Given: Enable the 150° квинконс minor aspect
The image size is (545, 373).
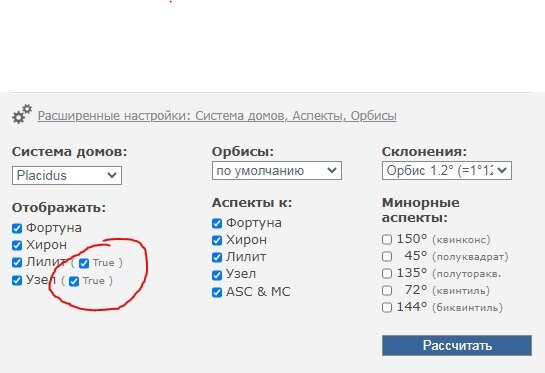Looking at the screenshot, I should tap(387, 240).
